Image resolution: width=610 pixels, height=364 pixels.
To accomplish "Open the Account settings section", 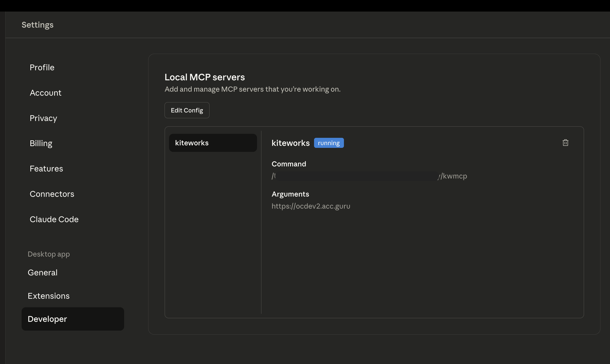I will pos(45,93).
